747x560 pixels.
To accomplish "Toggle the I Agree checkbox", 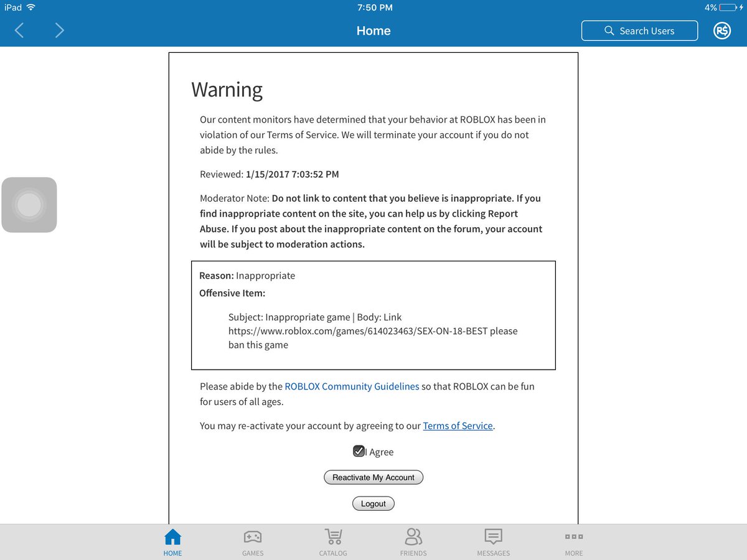I will coord(359,451).
